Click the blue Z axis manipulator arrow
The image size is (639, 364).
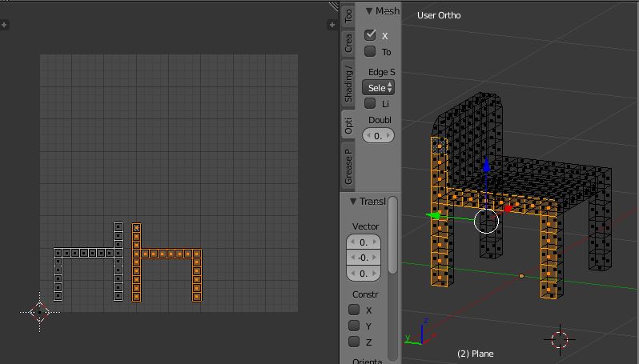pyautogui.click(x=486, y=165)
